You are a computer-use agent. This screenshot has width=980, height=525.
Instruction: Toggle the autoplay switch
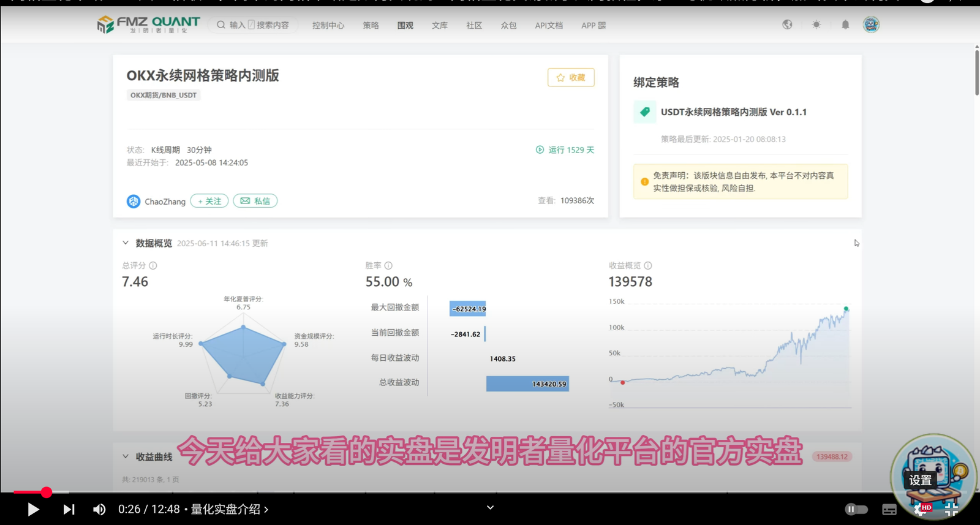pyautogui.click(x=856, y=509)
